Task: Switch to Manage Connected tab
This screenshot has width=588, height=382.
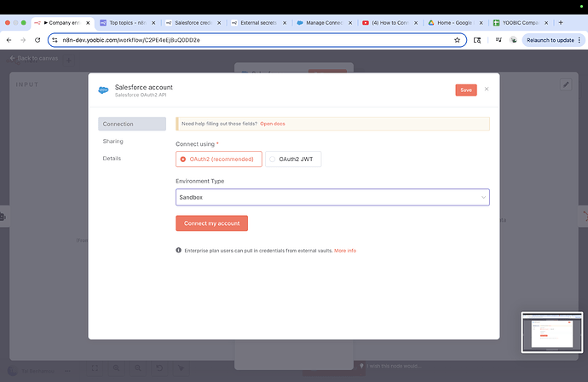Action: (x=324, y=23)
